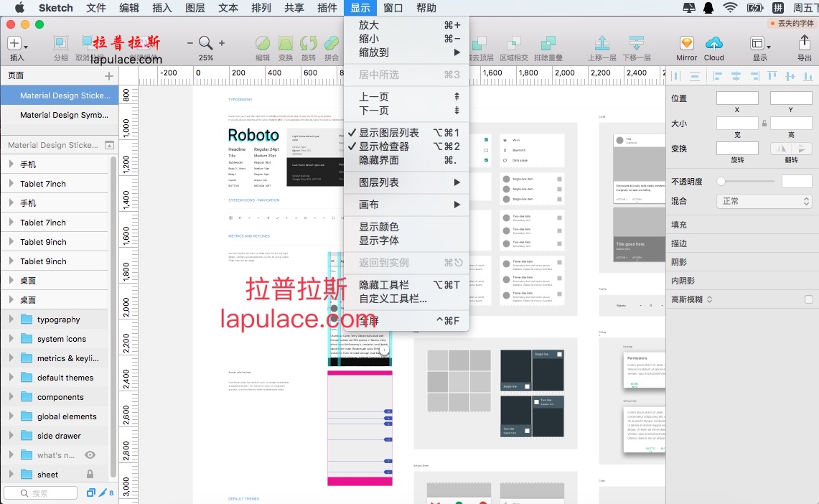Click the flip vertical button
The height and width of the screenshot is (504, 819).
[802, 149]
